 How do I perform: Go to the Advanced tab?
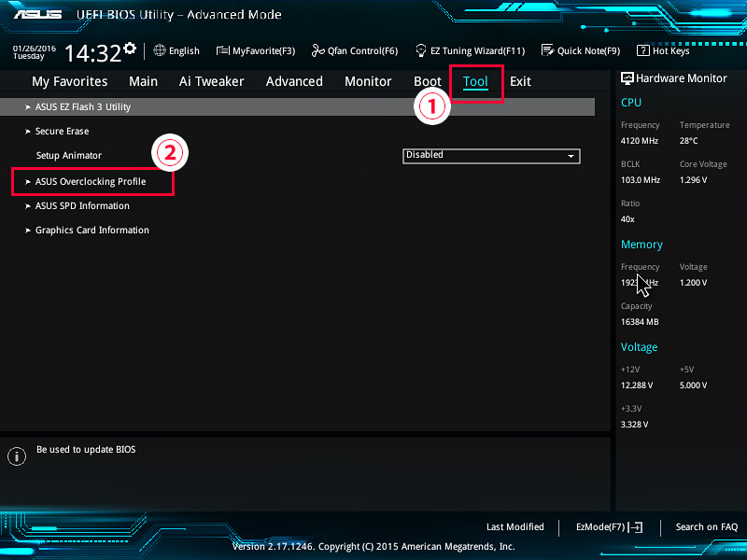294,81
